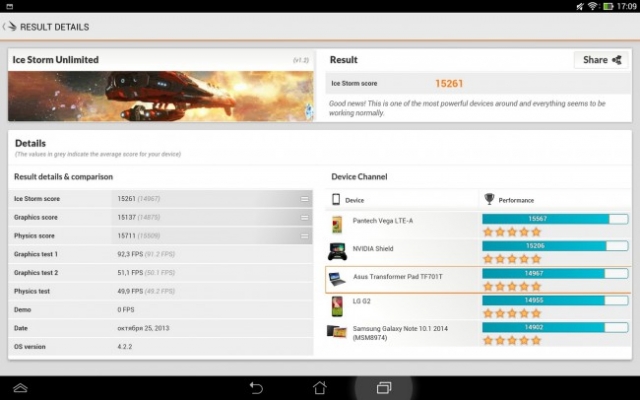Click the LG G2 star rating
Viewport: 640px width, 400px height.
[x=512, y=313]
